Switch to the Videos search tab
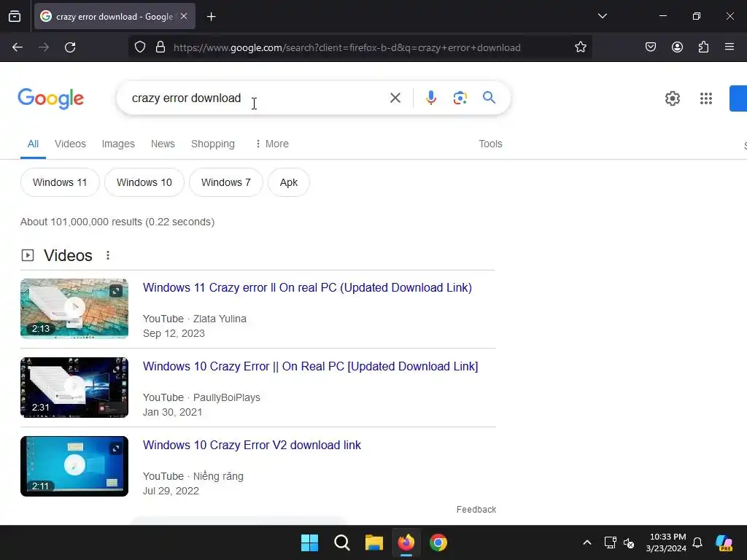The width and height of the screenshot is (747, 560). click(x=70, y=144)
